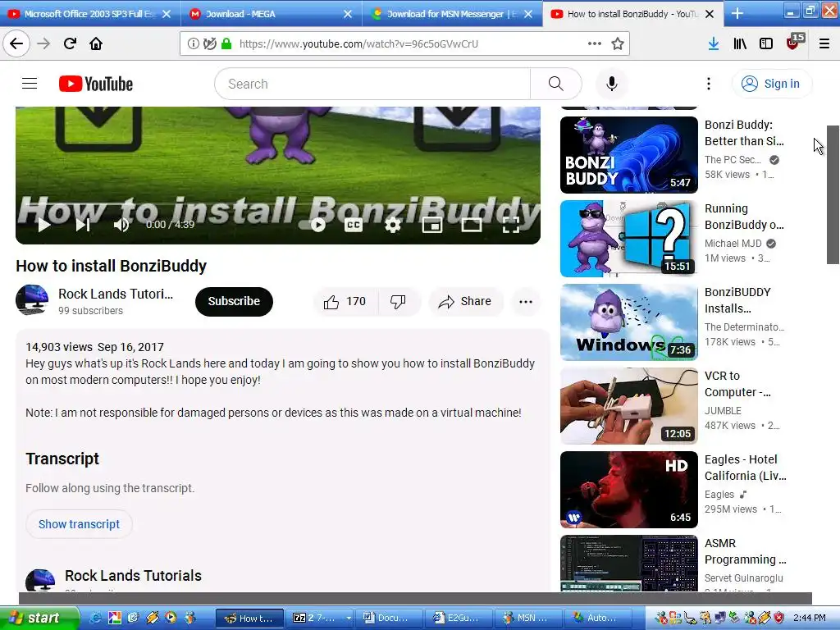The image size is (840, 630).
Task: Open BonziBUDDY Installs Windows thumbnail
Action: (x=629, y=322)
